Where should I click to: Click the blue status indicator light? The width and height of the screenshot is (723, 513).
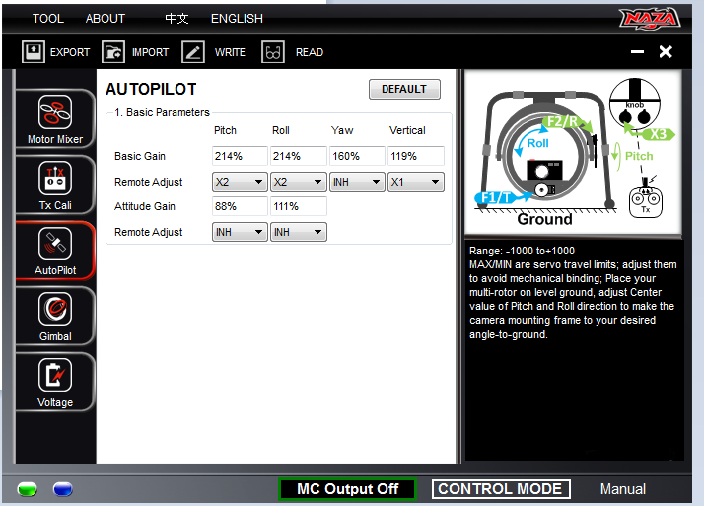click(x=62, y=489)
